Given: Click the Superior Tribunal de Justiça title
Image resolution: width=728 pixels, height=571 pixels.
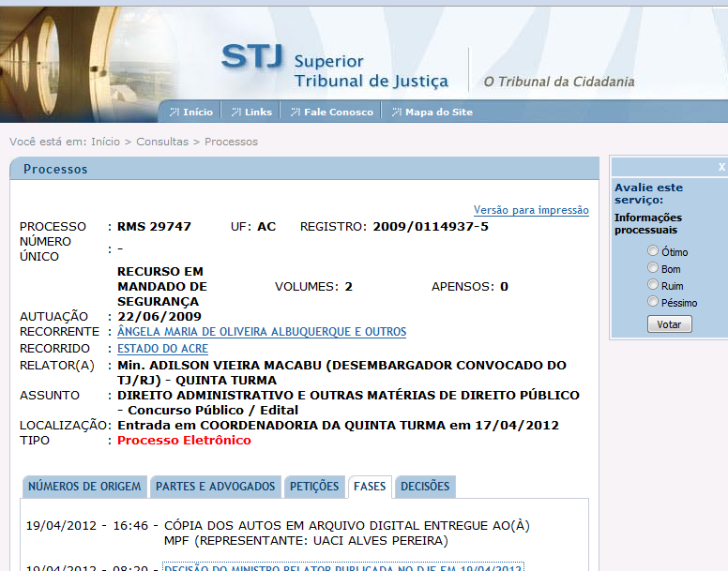Looking at the screenshot, I should pyautogui.click(x=371, y=71).
